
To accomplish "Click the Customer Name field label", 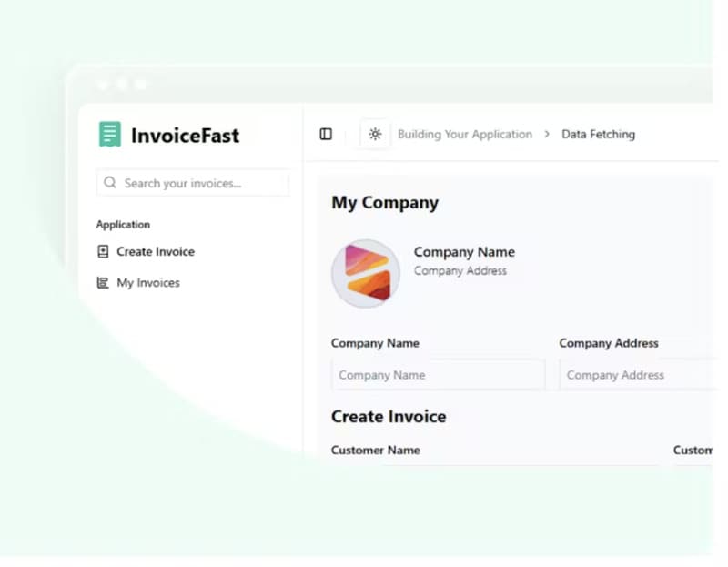I will click(375, 450).
